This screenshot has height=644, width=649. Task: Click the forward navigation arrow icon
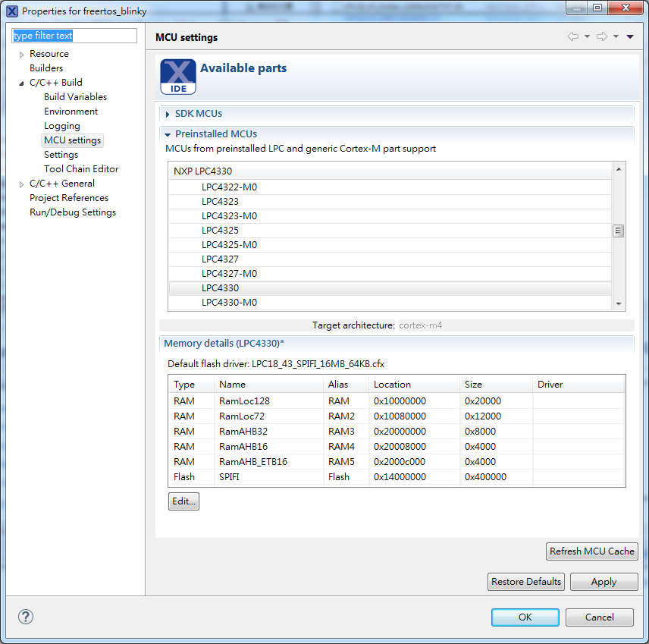click(x=601, y=36)
